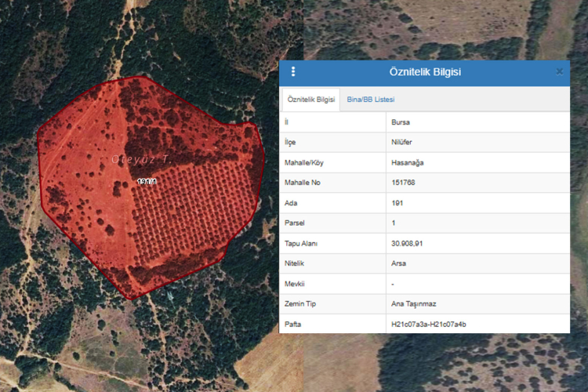Open the three-dot menu in panel header

(x=293, y=71)
